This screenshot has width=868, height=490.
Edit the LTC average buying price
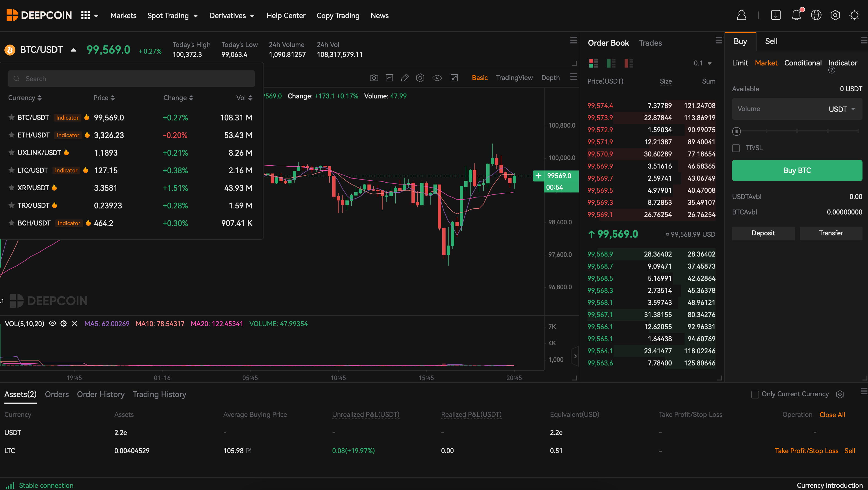point(249,451)
